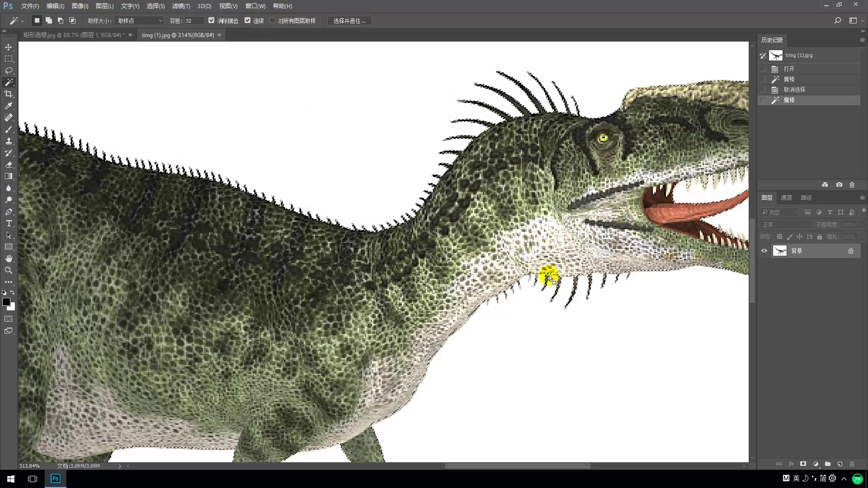Image resolution: width=868 pixels, height=488 pixels.
Task: Select the Move tool
Action: point(9,47)
